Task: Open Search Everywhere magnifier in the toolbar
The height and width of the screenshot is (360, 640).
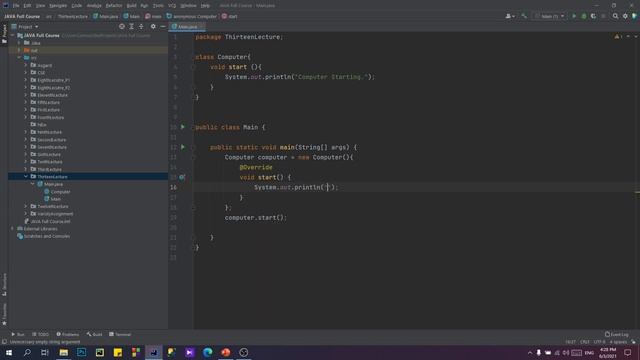Action: (615, 16)
